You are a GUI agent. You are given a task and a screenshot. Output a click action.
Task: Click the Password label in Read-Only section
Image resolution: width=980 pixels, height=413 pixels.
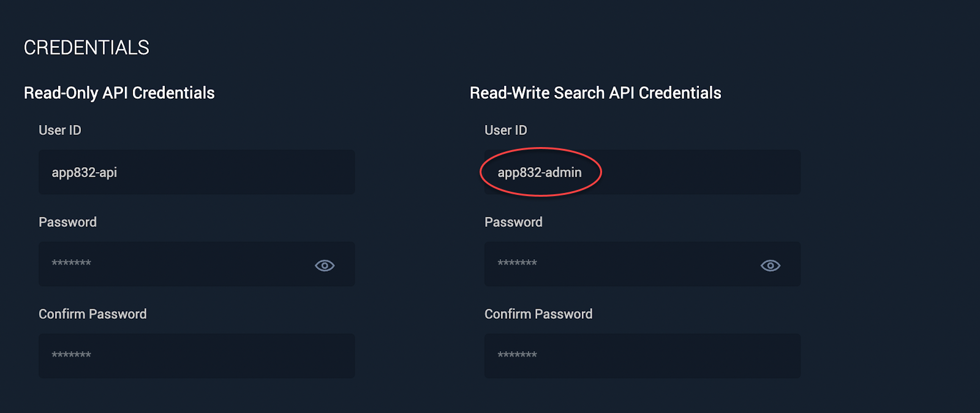click(67, 222)
